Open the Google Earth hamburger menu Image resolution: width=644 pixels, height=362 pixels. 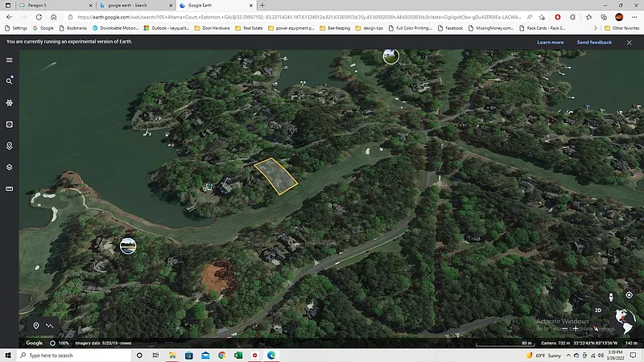(x=10, y=60)
